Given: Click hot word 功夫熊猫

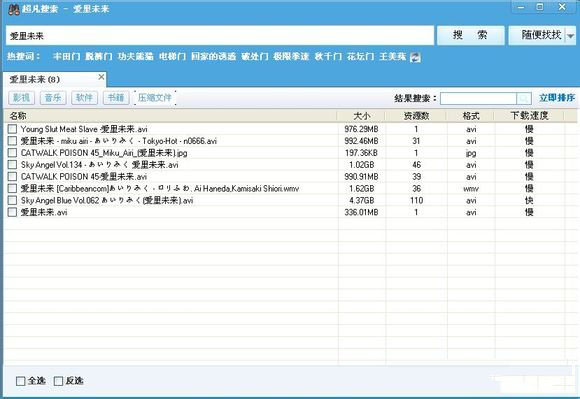Looking at the screenshot, I should [135, 57].
